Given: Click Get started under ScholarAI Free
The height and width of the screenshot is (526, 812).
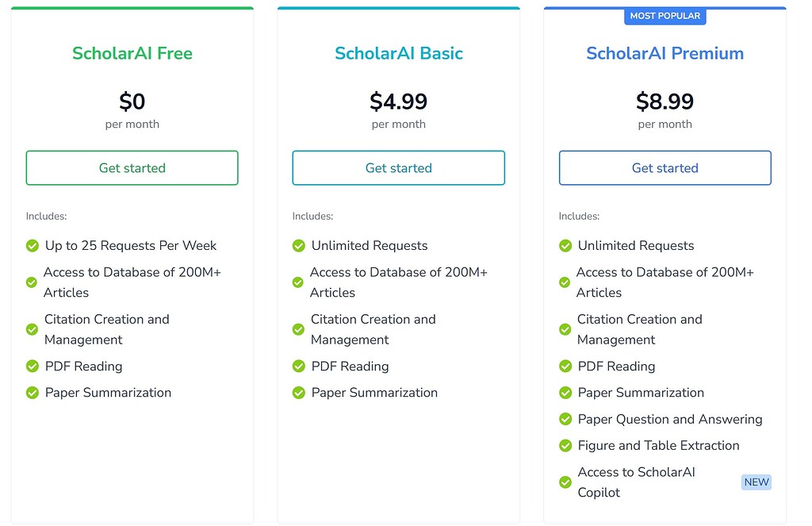Looking at the screenshot, I should pyautogui.click(x=132, y=167).
